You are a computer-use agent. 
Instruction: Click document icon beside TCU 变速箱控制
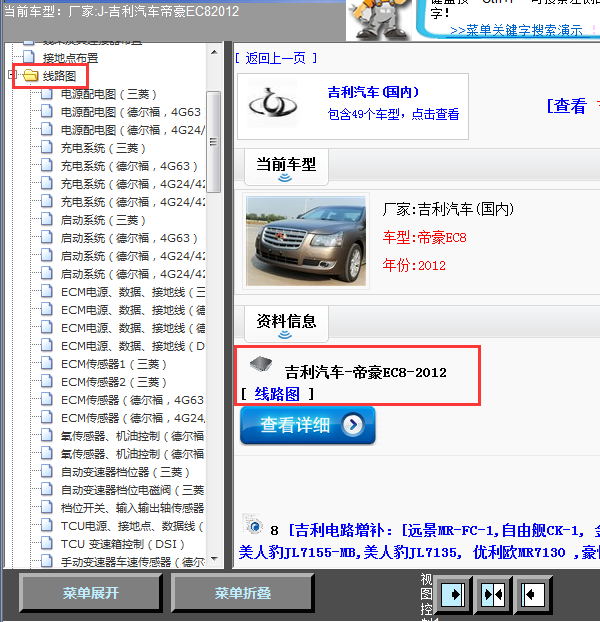[47, 543]
